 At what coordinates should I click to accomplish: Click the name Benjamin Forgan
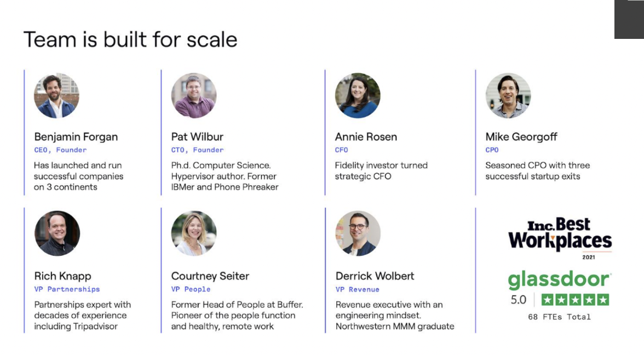(x=76, y=137)
